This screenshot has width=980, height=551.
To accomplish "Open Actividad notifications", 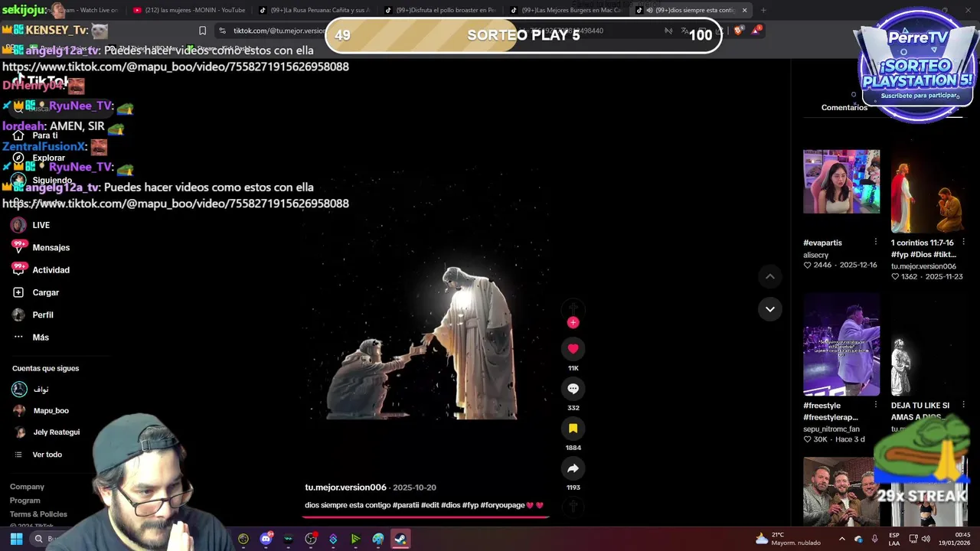I will tap(41, 269).
